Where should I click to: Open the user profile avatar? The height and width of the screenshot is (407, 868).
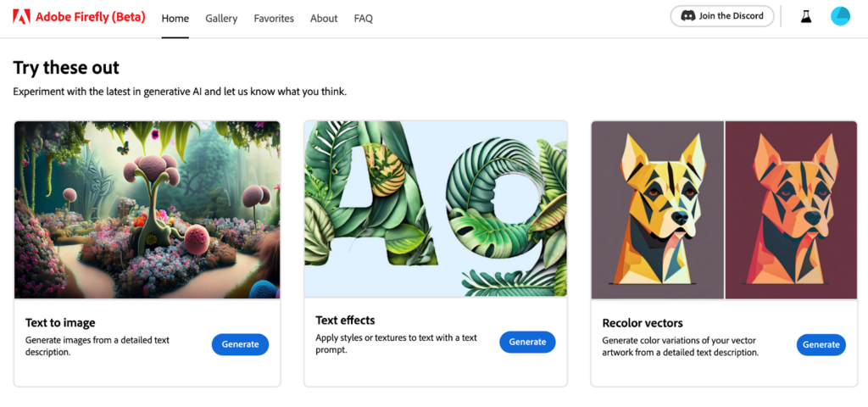point(840,16)
